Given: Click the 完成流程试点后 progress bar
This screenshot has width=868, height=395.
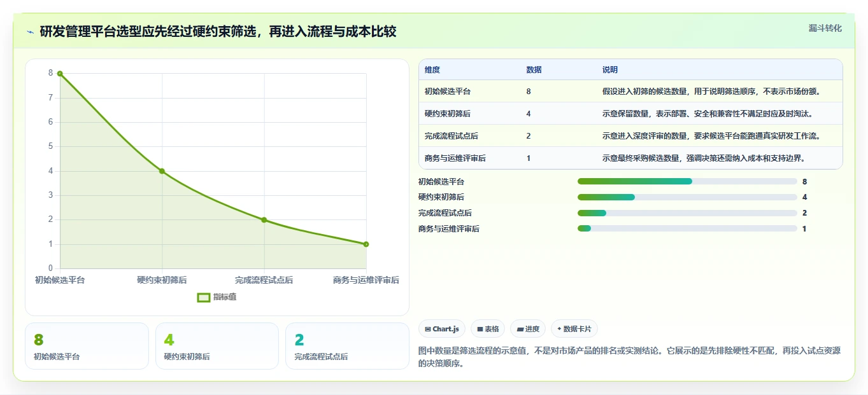Looking at the screenshot, I should tap(687, 213).
